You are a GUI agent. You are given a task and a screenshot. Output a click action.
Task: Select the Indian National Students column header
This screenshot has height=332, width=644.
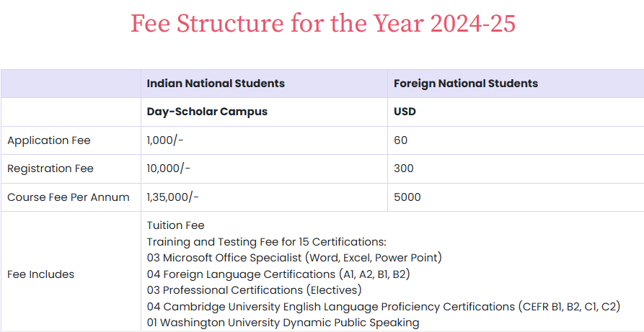click(x=216, y=84)
